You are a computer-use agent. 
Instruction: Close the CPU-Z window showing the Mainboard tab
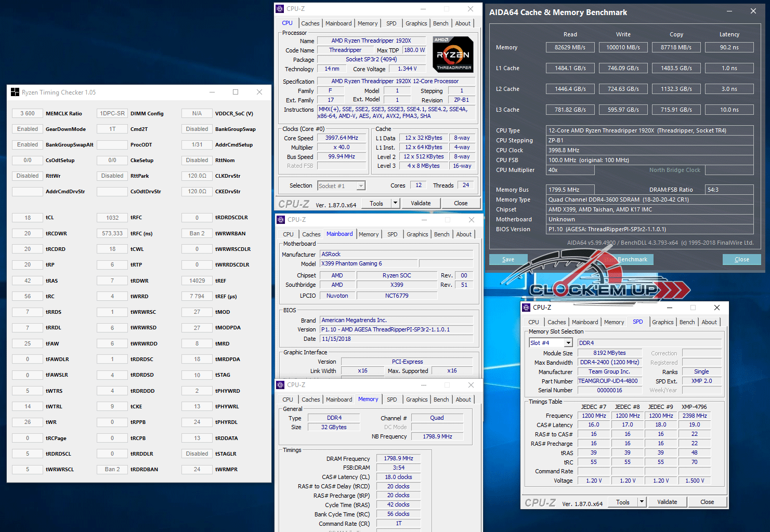tap(471, 220)
